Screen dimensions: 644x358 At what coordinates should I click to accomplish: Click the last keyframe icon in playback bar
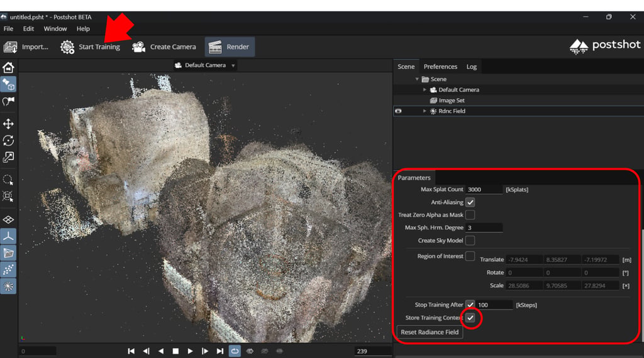(x=279, y=351)
